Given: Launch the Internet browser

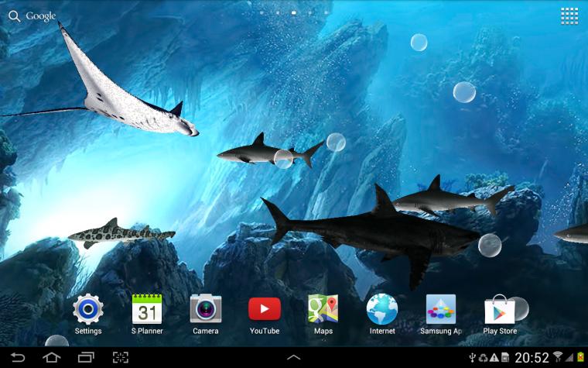Looking at the screenshot, I should coord(382,310).
